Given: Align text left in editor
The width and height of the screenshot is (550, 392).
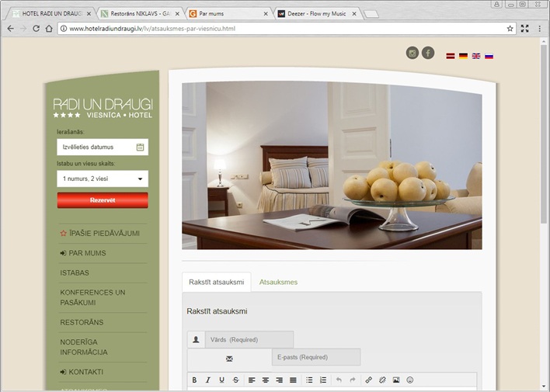Looking at the screenshot, I should (x=252, y=380).
